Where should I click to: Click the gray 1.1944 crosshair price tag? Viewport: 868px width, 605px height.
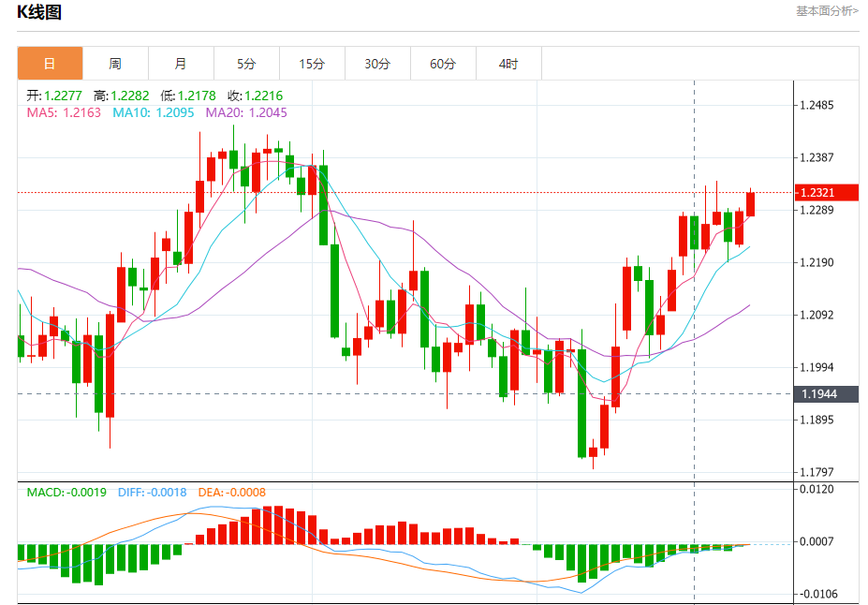pos(827,394)
